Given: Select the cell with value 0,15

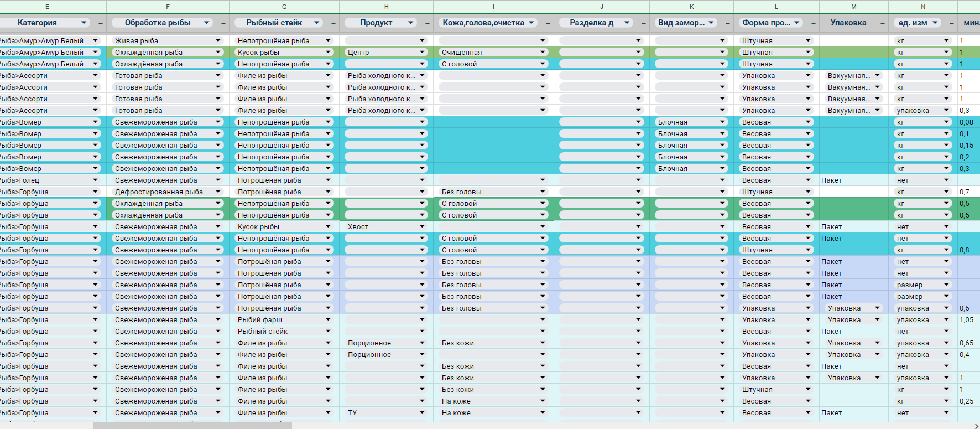Looking at the screenshot, I should [968, 145].
